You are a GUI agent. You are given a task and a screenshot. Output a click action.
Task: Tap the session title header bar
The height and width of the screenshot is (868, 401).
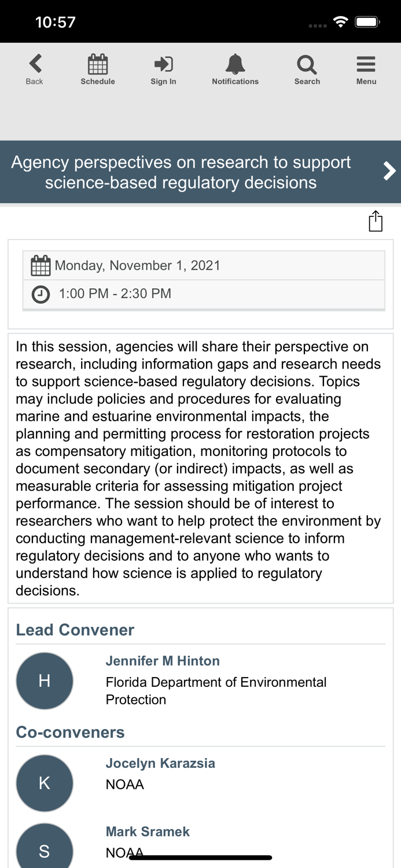point(181,172)
